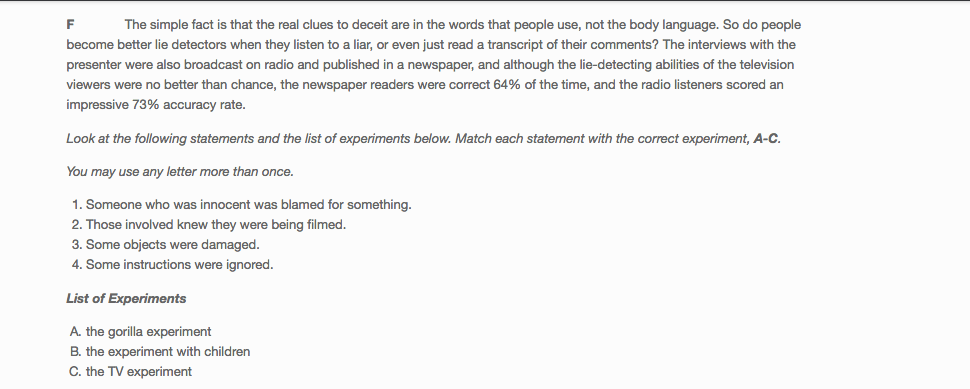Click the 64% figure in paragraph F
970x389 pixels.
click(507, 85)
